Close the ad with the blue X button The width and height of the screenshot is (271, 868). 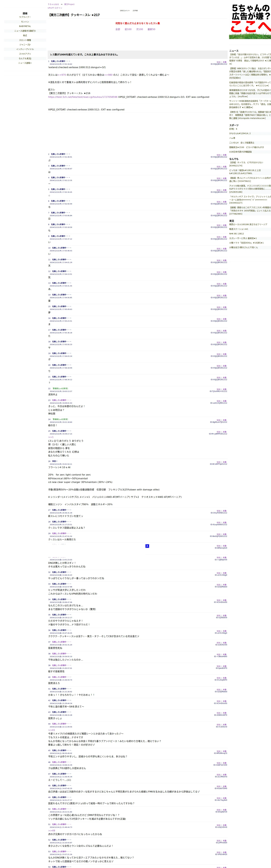[x=147, y=546]
